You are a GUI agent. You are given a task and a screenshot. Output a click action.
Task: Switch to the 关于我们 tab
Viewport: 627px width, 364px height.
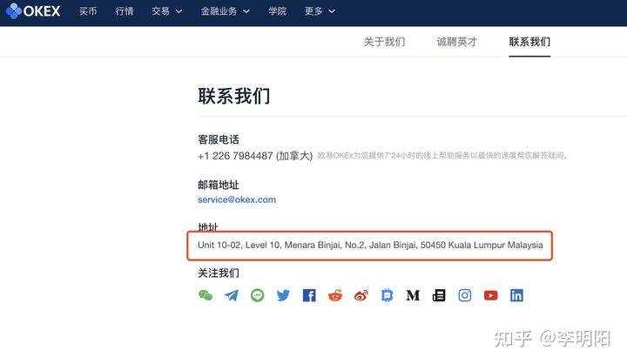coord(384,42)
